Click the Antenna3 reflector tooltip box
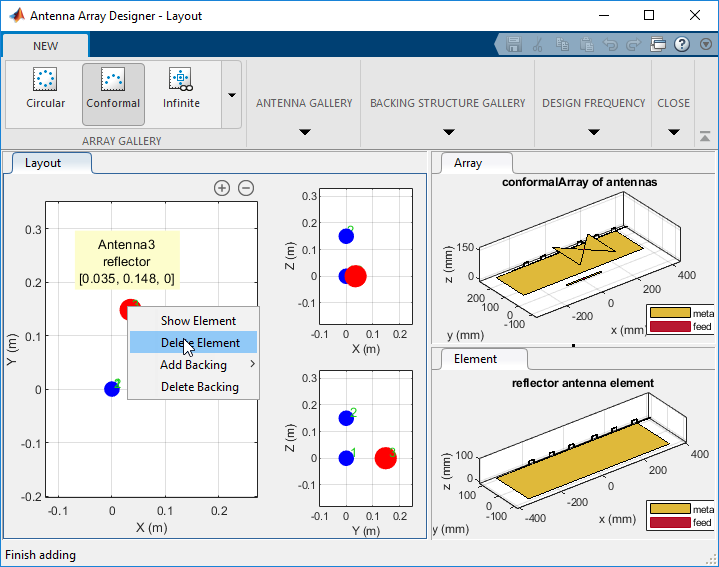 click(127, 261)
